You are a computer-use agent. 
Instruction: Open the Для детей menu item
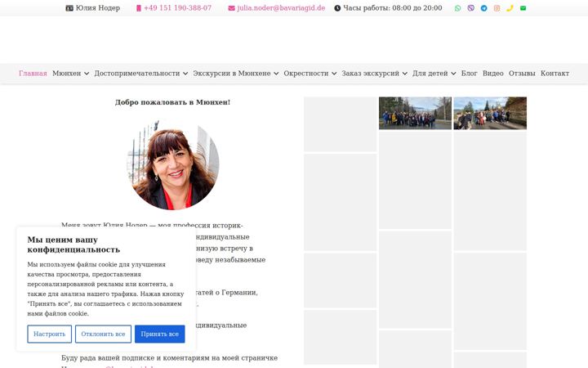point(430,74)
